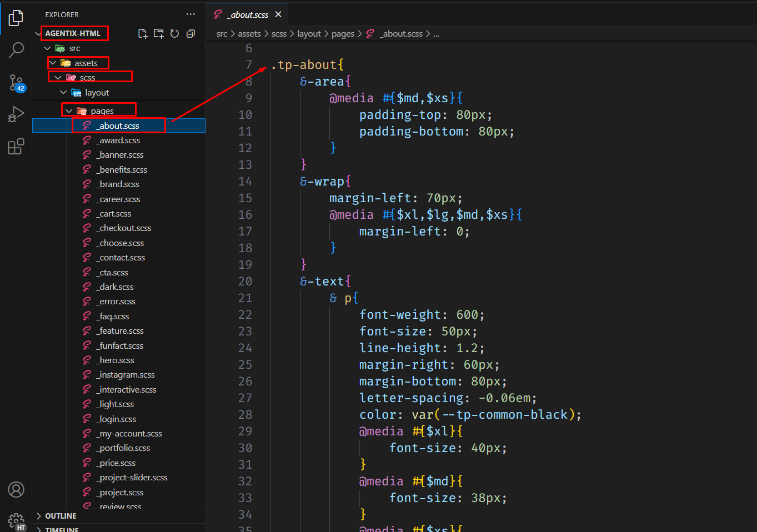
Task: Click the New File icon in Explorer
Action: point(143,34)
